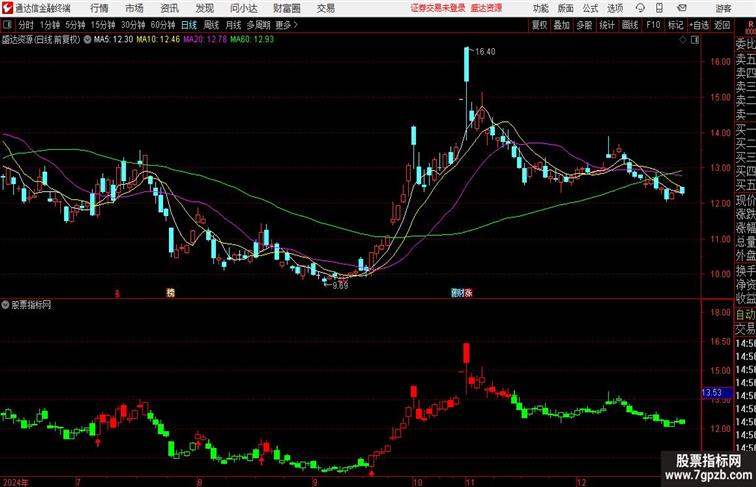Screen dimensions: 756x487
Task: Open the mail envelope icon
Action: point(682,8)
